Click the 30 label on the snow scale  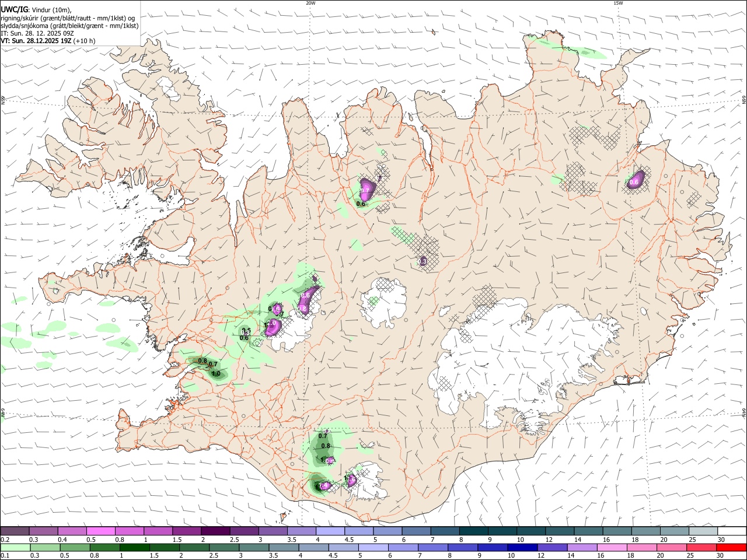tap(721, 540)
